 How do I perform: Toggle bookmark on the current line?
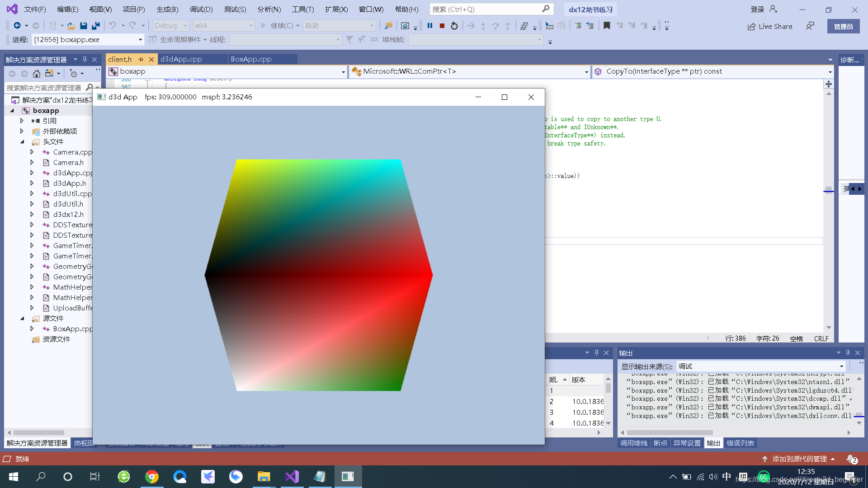coord(607,26)
